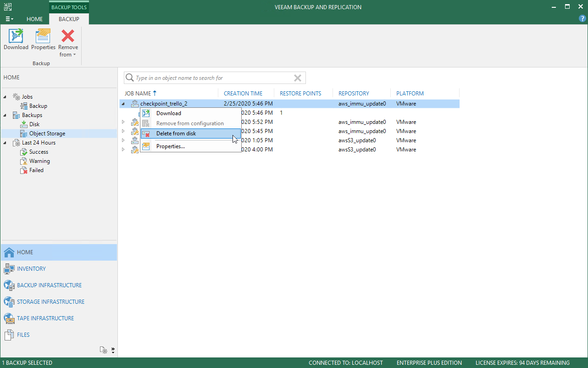Collapse the Backups tree node
The height and width of the screenshot is (368, 588).
6,115
